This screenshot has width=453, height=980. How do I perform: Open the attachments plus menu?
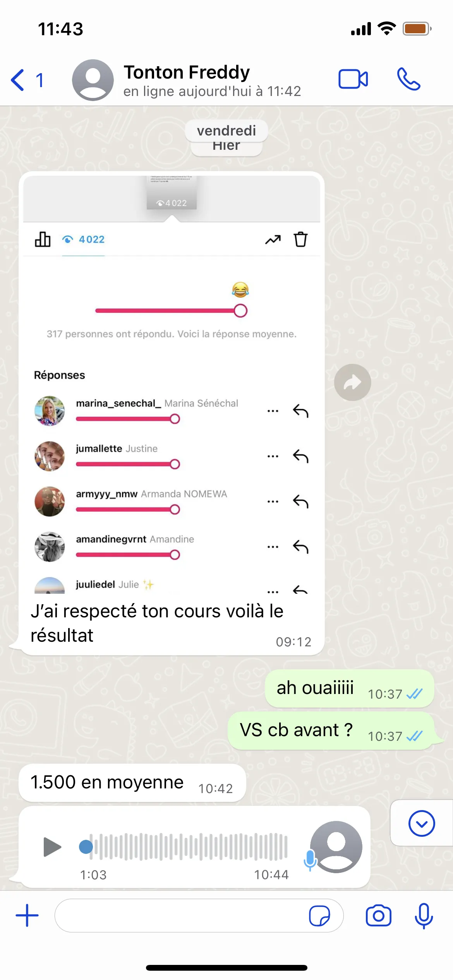(27, 916)
